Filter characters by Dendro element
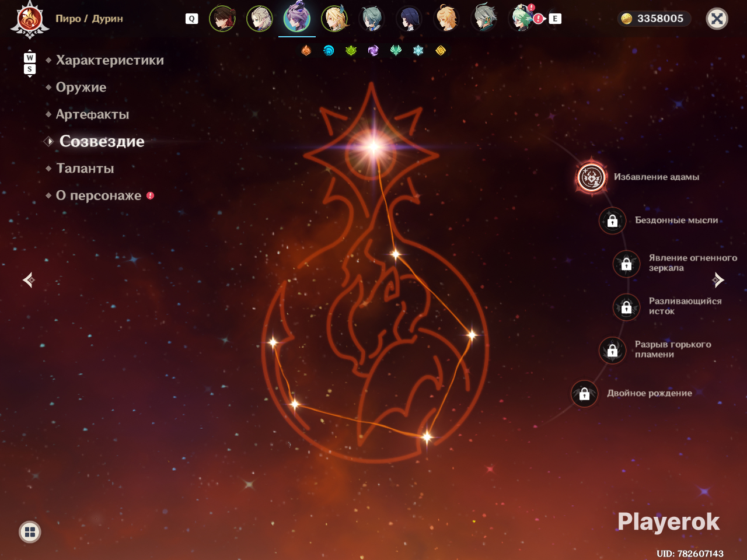The width and height of the screenshot is (747, 560). [x=351, y=51]
